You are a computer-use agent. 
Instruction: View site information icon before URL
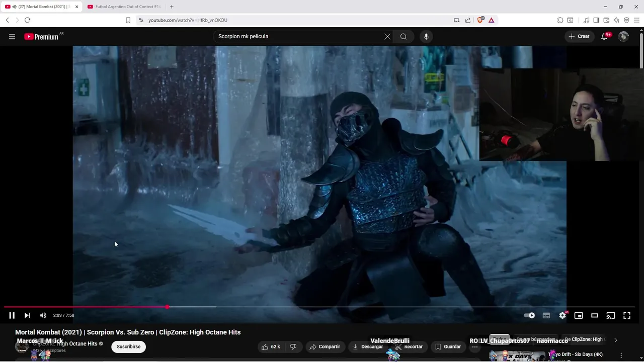(141, 20)
